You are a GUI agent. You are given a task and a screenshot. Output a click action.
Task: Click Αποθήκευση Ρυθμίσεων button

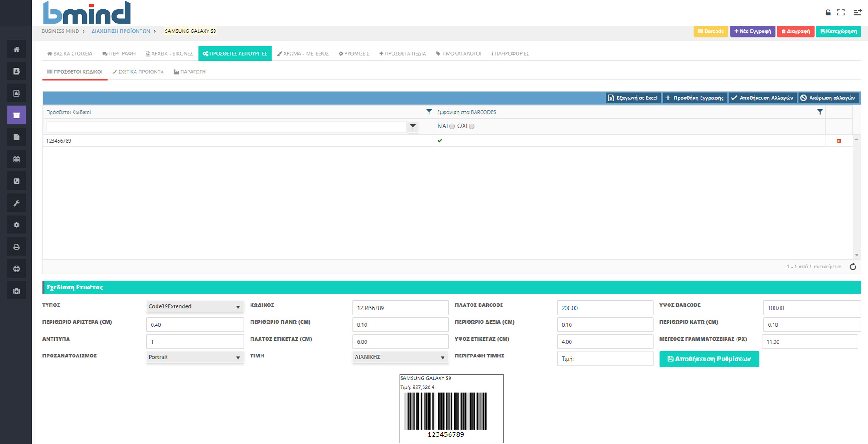709,359
